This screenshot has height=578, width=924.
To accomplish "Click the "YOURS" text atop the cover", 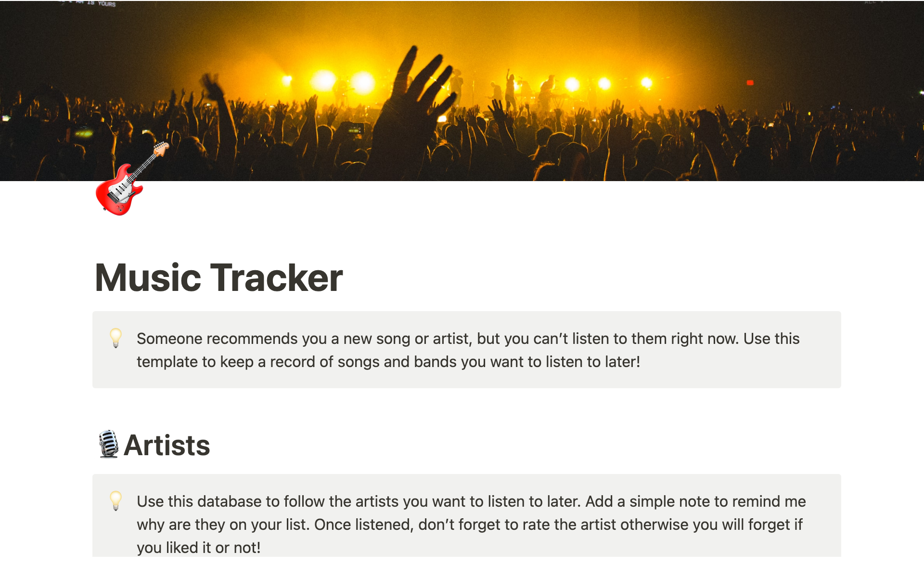I will pos(106,4).
